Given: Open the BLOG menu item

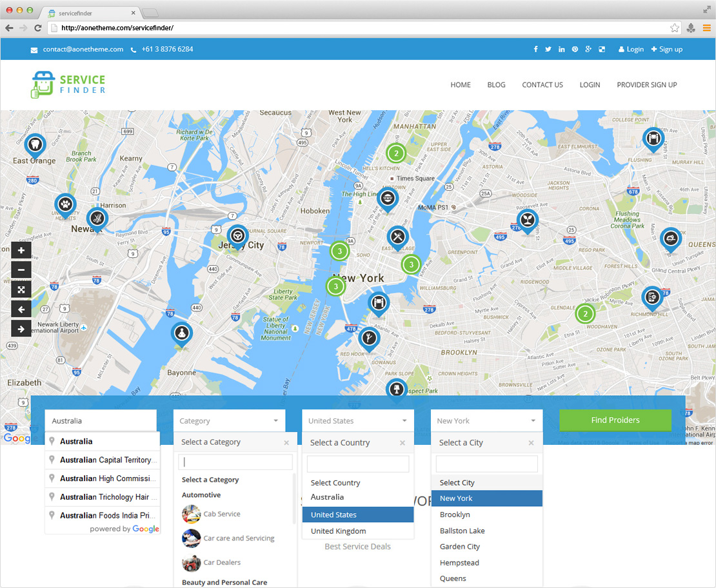Looking at the screenshot, I should [496, 84].
